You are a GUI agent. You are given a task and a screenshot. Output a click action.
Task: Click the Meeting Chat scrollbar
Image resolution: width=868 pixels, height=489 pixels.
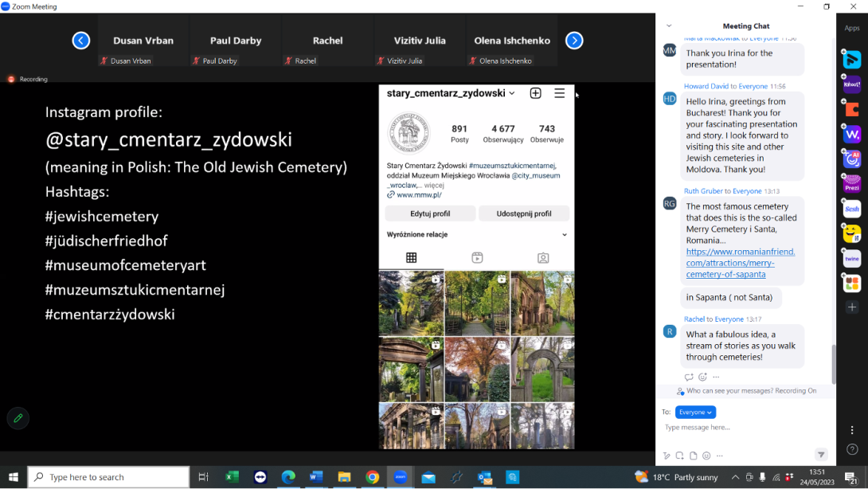[833, 364]
